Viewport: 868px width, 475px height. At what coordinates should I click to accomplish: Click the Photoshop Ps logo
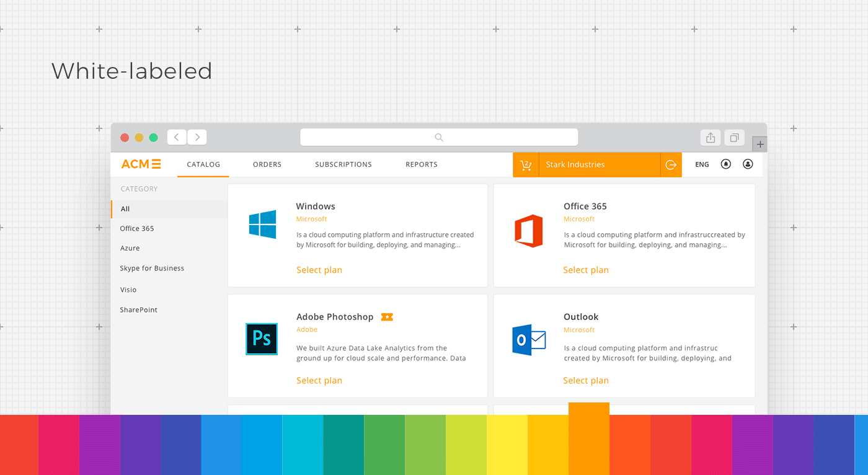[262, 339]
